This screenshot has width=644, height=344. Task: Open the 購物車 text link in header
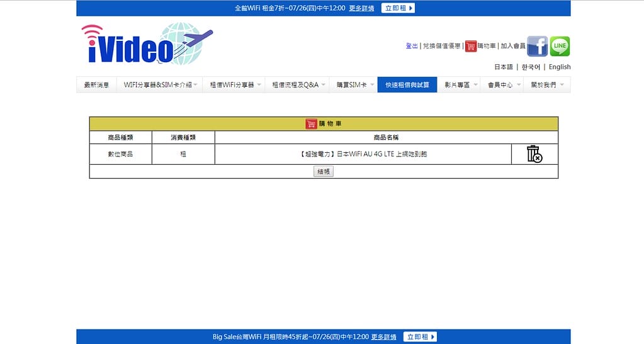click(x=487, y=46)
